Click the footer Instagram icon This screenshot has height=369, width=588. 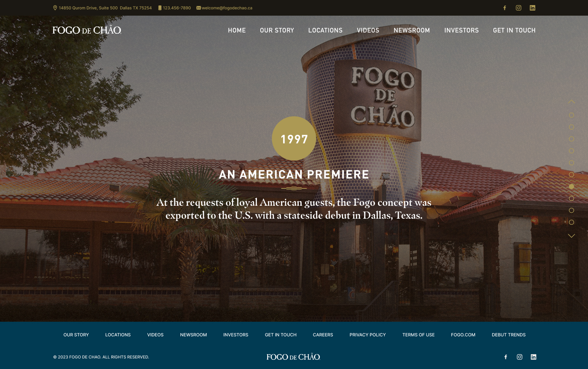520,357
